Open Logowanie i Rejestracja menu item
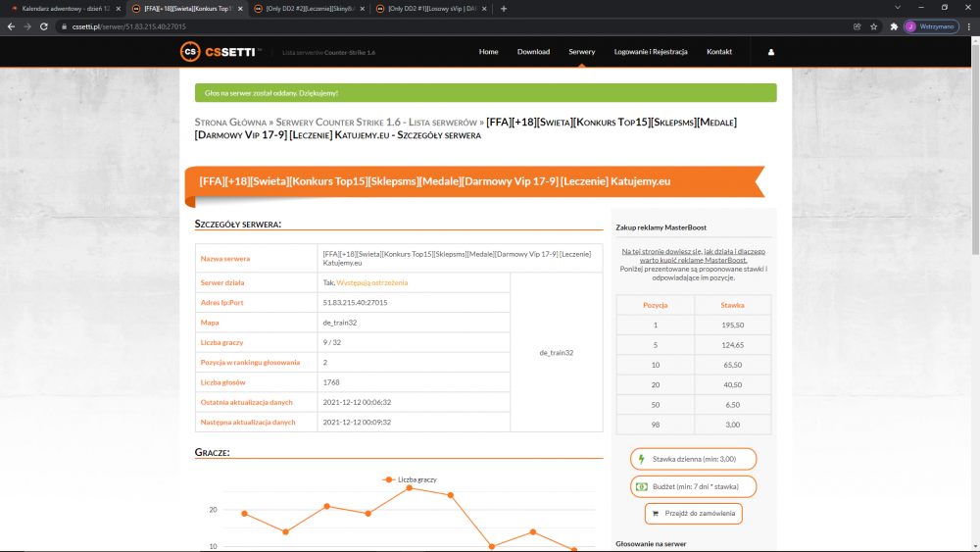The image size is (980, 552). tap(651, 52)
